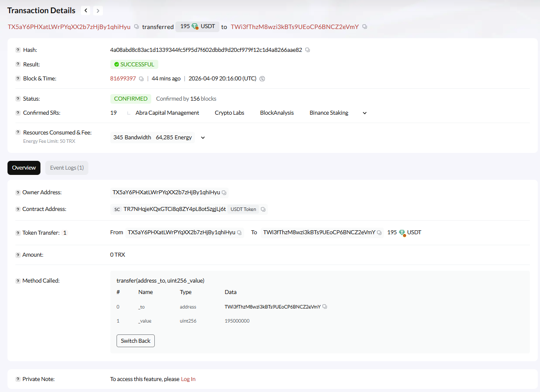Toggle UTC time format icon
The image size is (540, 392).
click(x=263, y=79)
